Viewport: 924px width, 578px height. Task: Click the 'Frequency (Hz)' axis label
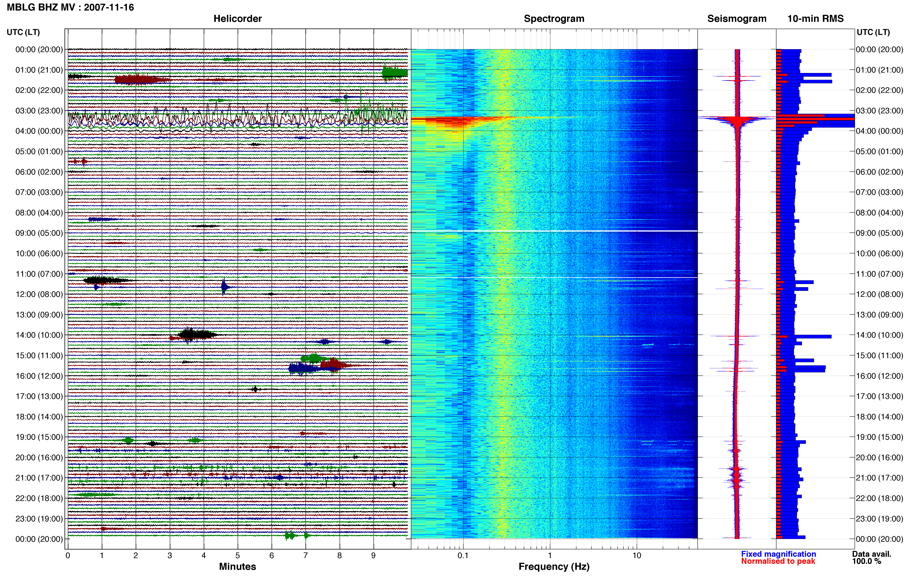554,566
